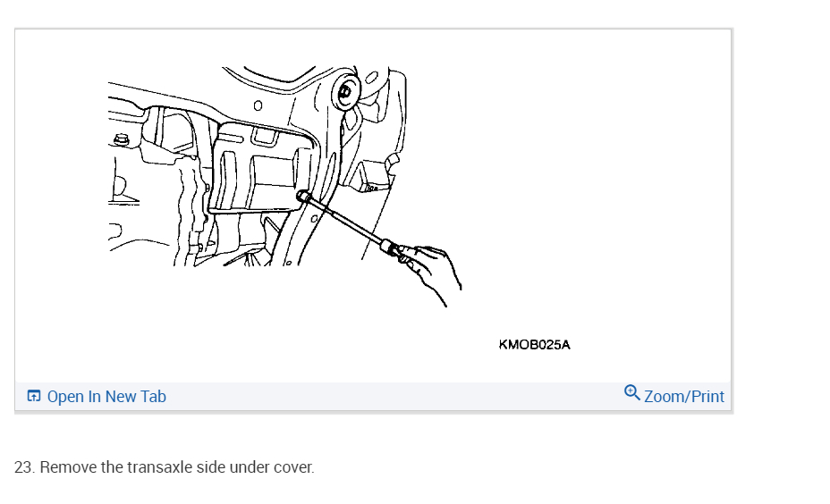Select the Zoom/Print text link
The height and width of the screenshot is (504, 830).
pos(684,396)
